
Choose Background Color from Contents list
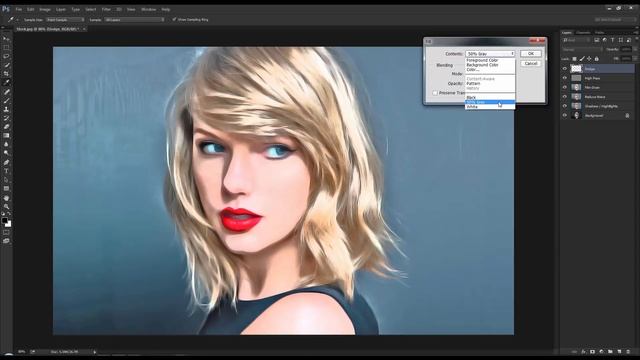482,64
